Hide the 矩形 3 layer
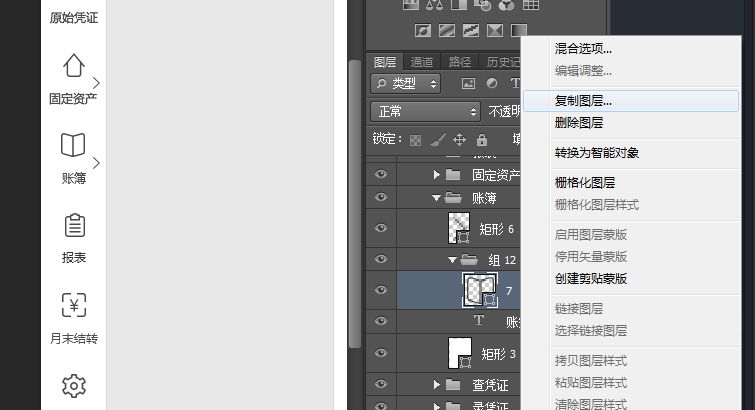The width and height of the screenshot is (755, 410). click(380, 353)
